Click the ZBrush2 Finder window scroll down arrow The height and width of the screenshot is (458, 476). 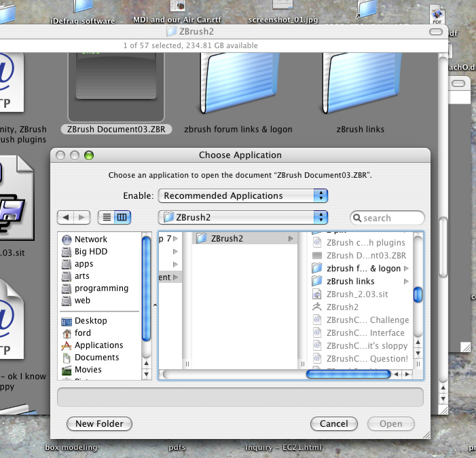tap(443, 398)
